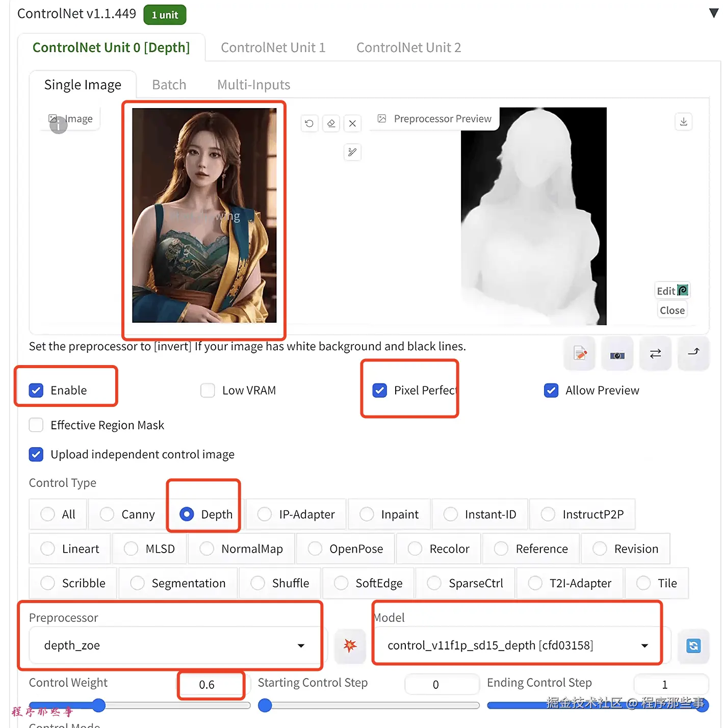Click the undo icon above the image
723x728 pixels.
(x=309, y=123)
